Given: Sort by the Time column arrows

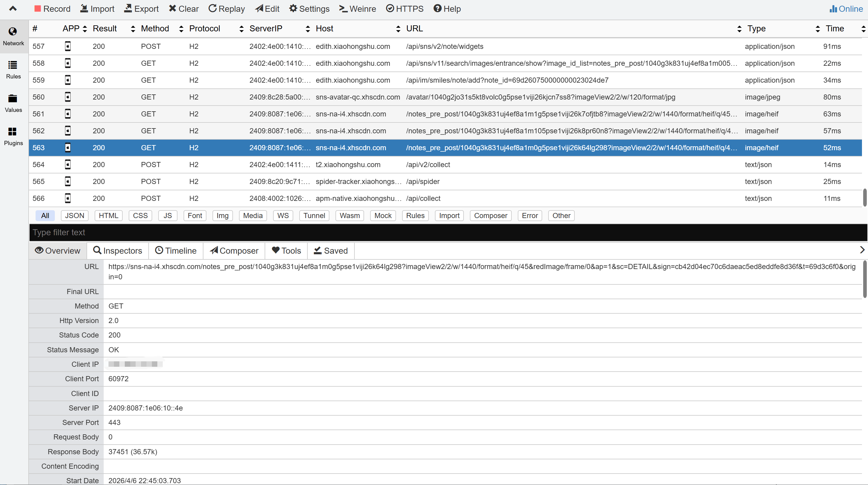Looking at the screenshot, I should [x=863, y=29].
